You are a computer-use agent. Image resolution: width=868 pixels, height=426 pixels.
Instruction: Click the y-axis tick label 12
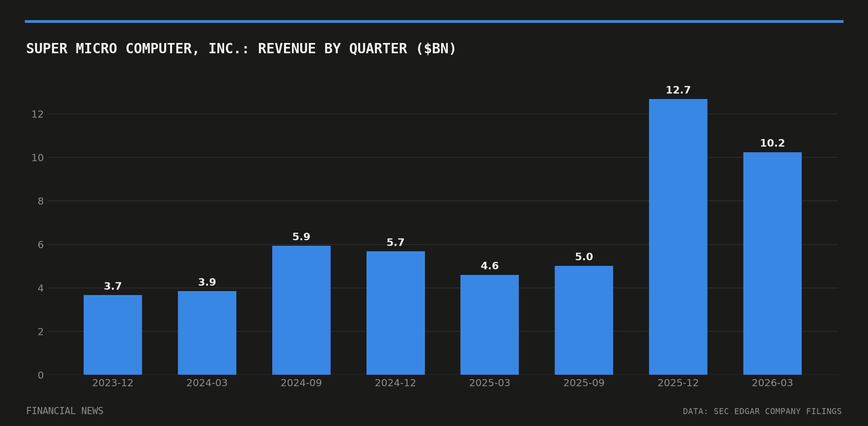[x=37, y=114]
